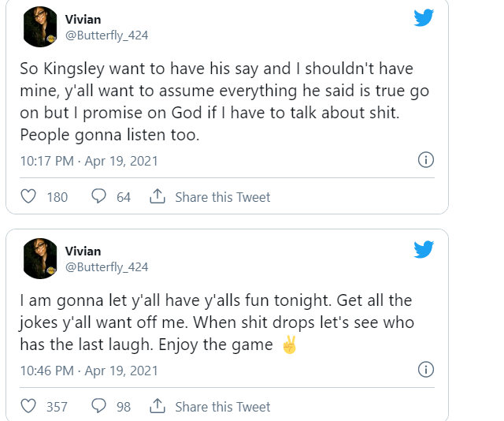The height and width of the screenshot is (421, 504).
Task: Click the 64 replies count
Action: click(124, 197)
